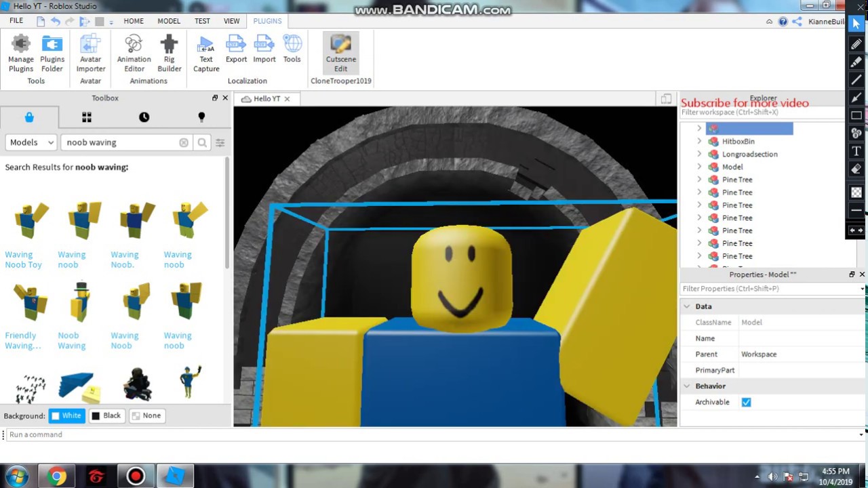
Task: Click the blue share icon near username
Action: coord(797,22)
